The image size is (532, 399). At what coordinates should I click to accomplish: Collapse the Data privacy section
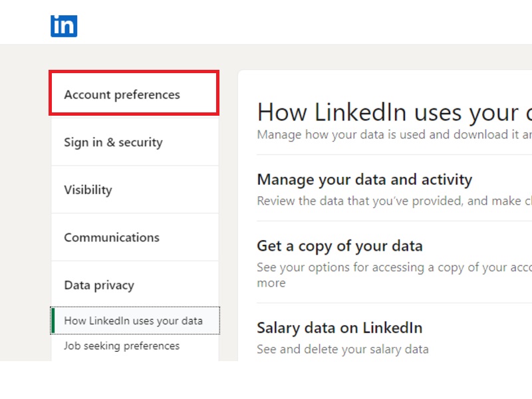pyautogui.click(x=99, y=285)
